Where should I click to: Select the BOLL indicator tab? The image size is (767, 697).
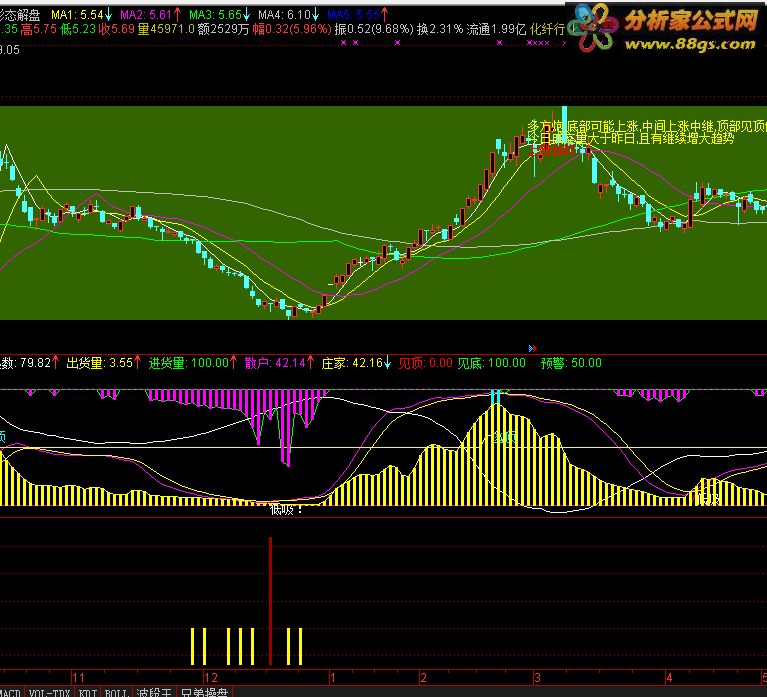click(x=116, y=692)
